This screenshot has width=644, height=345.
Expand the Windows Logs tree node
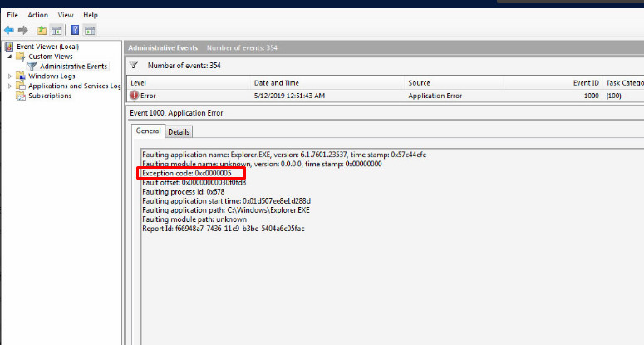click(10, 76)
